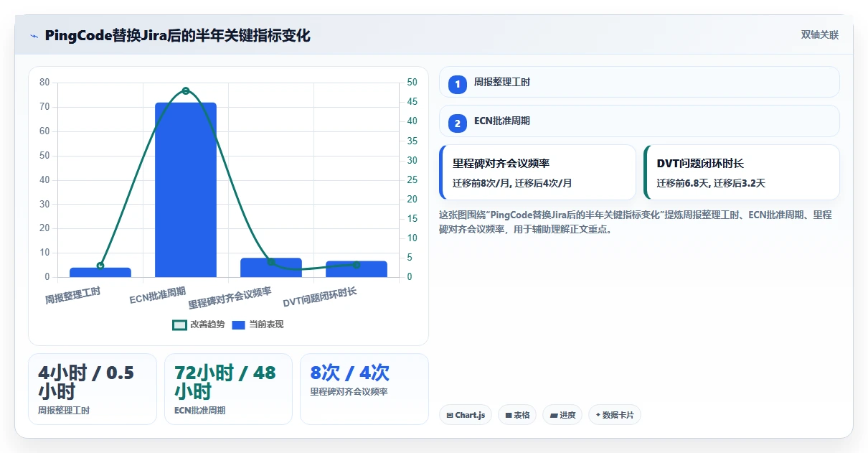Open the DVT问题闭环时长 card

click(x=742, y=172)
